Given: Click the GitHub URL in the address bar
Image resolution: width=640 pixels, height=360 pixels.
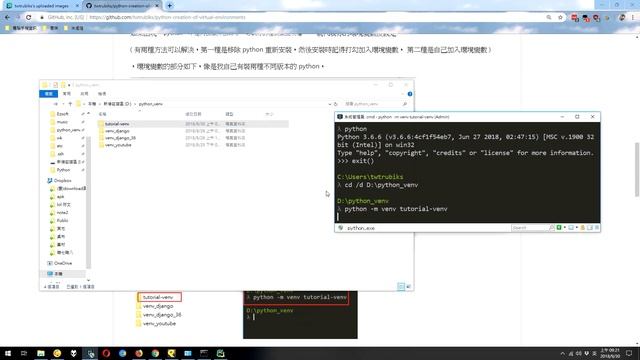Looking at the screenshot, I should [x=167, y=18].
